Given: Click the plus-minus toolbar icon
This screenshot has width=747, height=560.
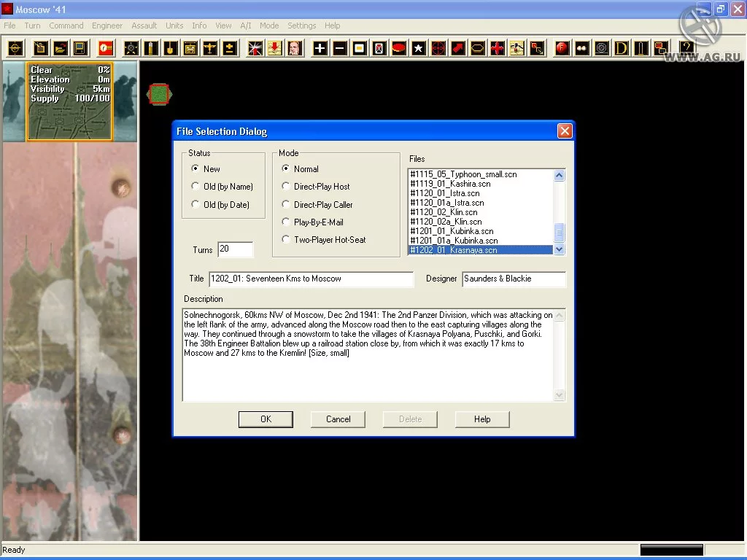Looking at the screenshot, I should click(230, 48).
